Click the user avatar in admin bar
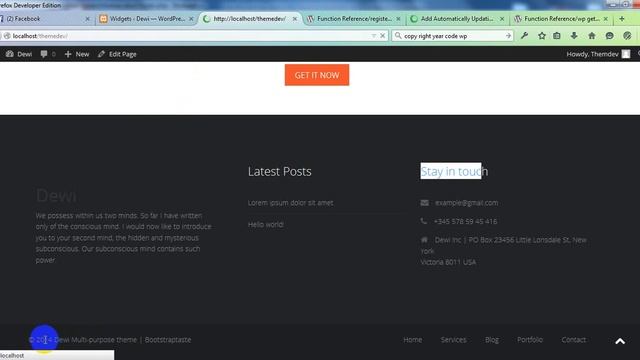The width and height of the screenshot is (640, 360). pos(626,54)
